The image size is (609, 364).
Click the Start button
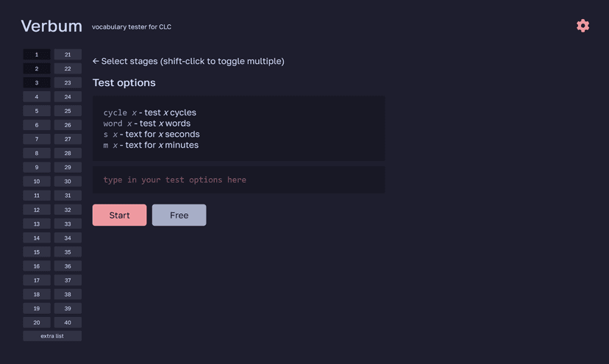(x=120, y=215)
